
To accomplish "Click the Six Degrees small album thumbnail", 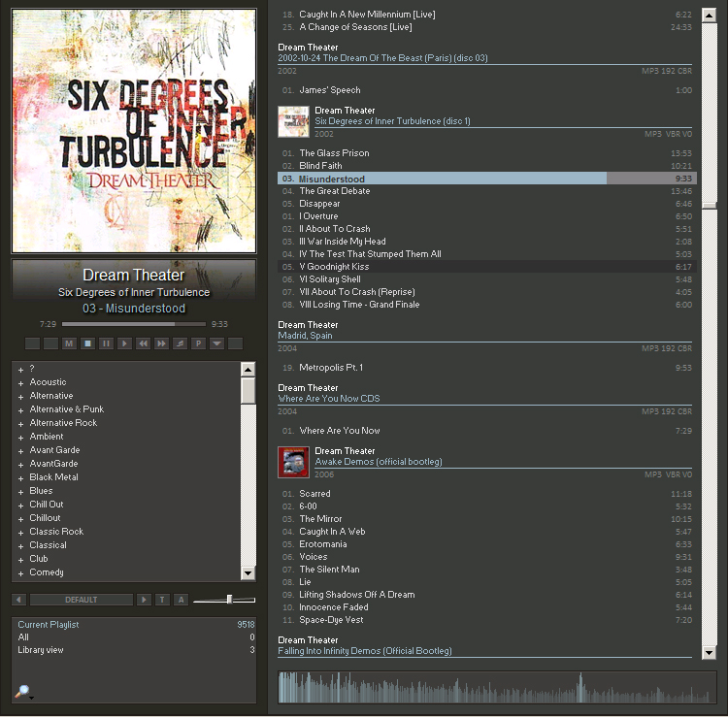I will [293, 121].
